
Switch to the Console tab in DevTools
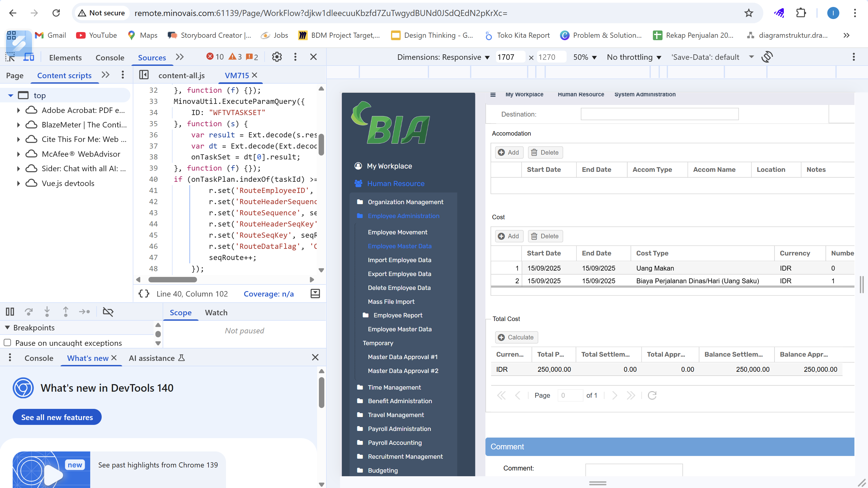(x=110, y=58)
